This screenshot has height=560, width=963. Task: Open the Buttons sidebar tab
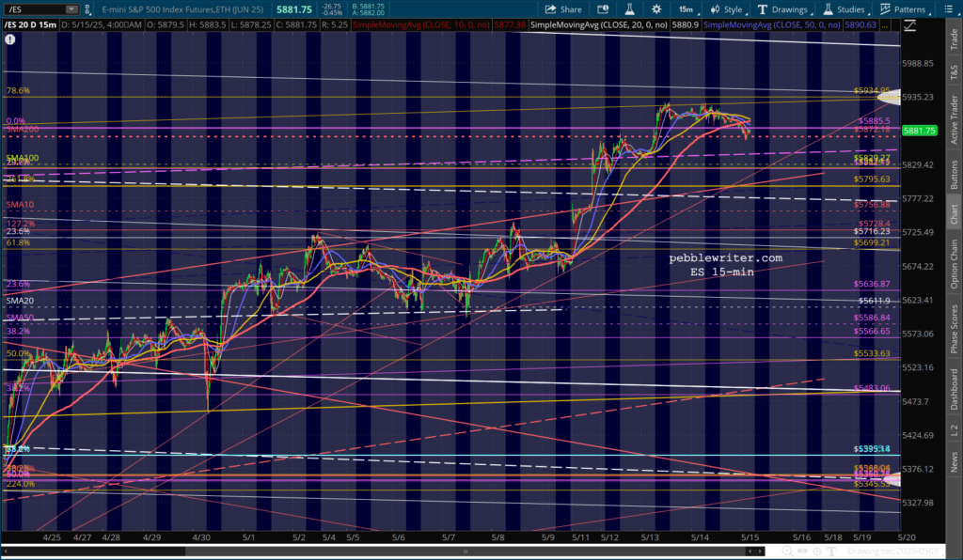(954, 174)
